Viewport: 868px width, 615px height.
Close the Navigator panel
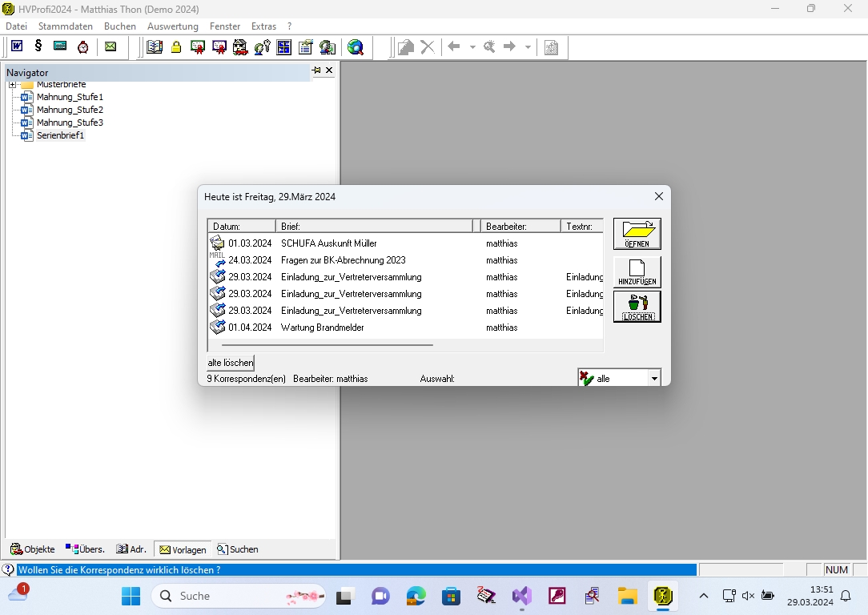pyautogui.click(x=329, y=70)
